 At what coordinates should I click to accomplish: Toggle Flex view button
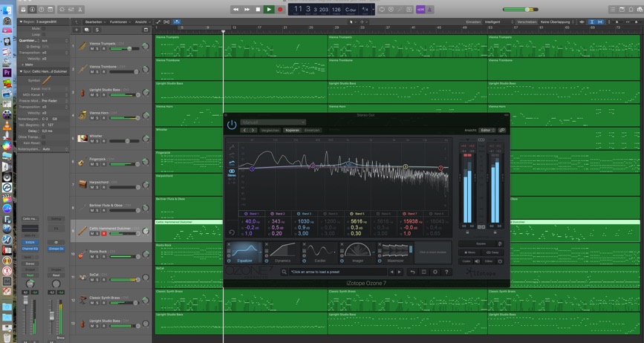click(x=166, y=22)
